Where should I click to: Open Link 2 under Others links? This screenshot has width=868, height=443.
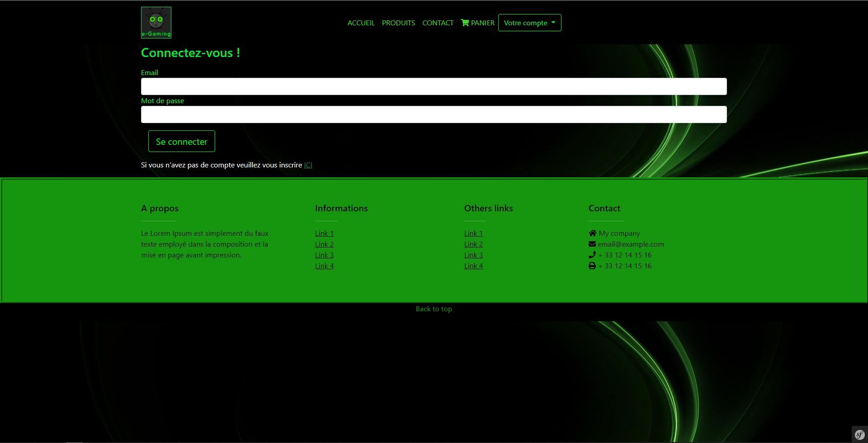[473, 244]
